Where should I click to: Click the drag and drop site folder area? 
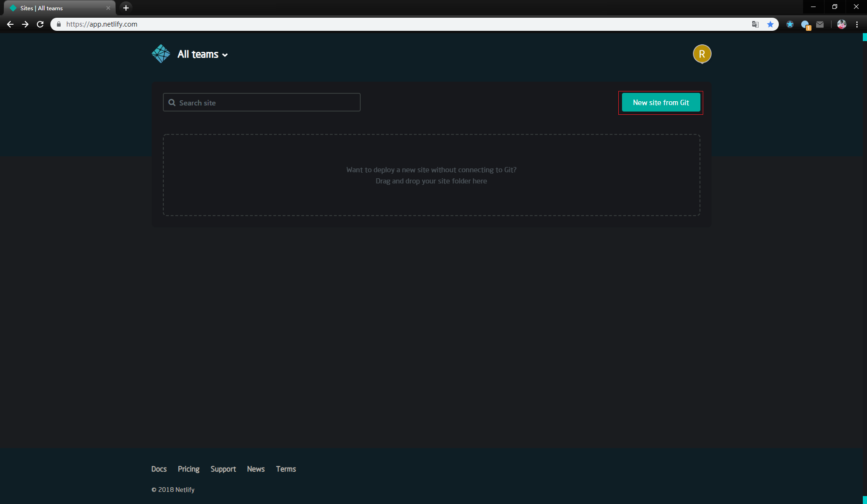[x=431, y=175]
